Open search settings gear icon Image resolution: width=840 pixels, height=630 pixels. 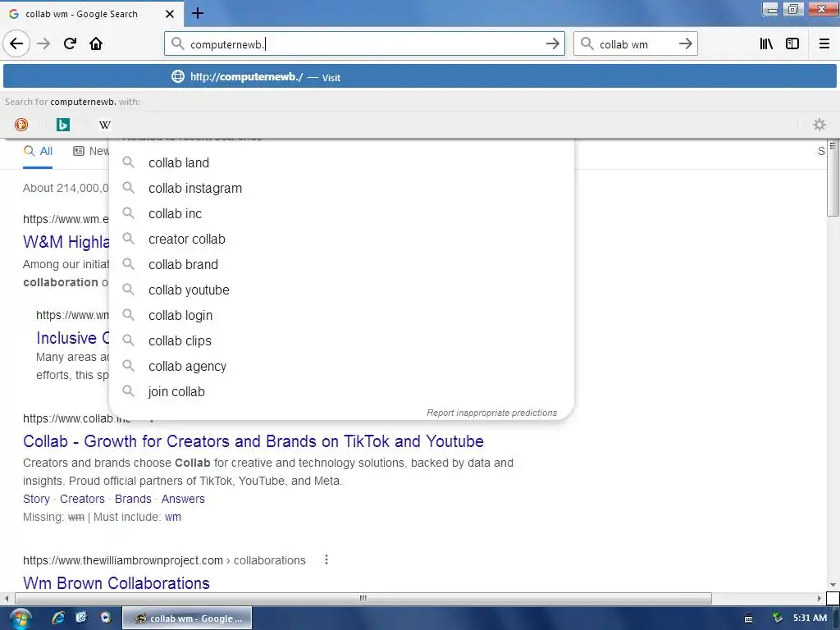819,125
